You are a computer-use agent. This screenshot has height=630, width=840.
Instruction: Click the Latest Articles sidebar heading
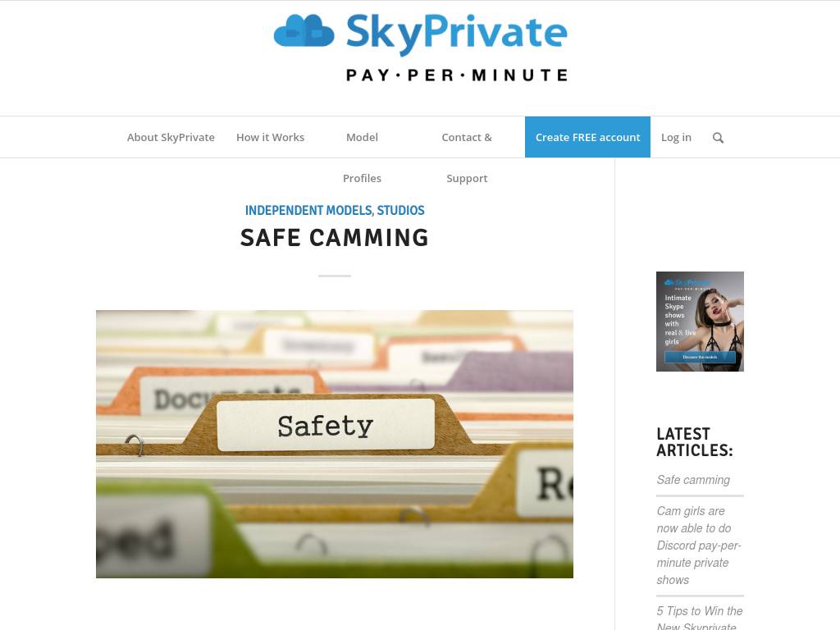[x=694, y=442]
